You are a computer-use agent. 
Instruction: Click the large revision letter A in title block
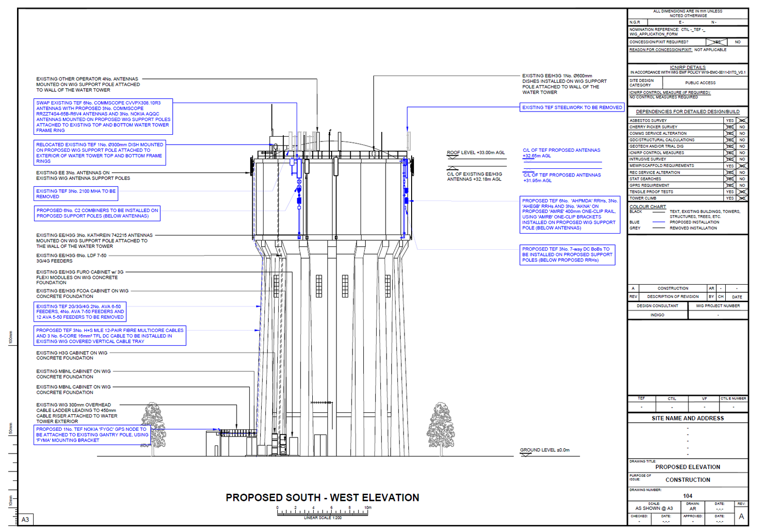[741, 516]
